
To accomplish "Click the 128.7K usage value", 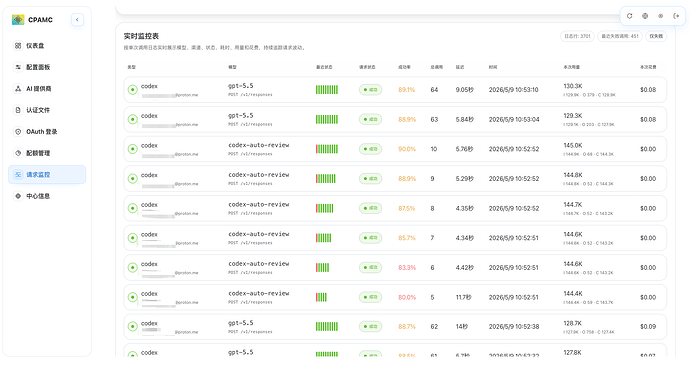I will coord(573,323).
